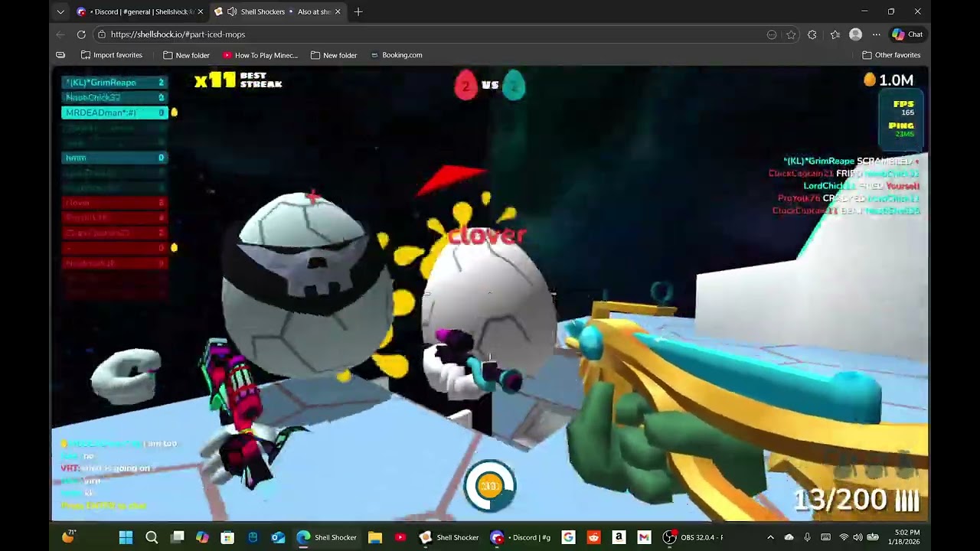Click the clover player name tag
This screenshot has width=980, height=551.
coord(486,236)
